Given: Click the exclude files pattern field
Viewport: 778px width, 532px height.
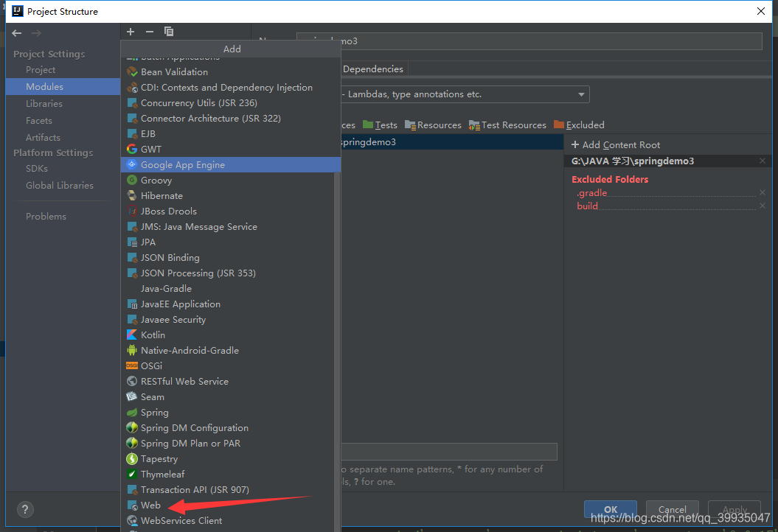Looking at the screenshot, I should [x=448, y=452].
